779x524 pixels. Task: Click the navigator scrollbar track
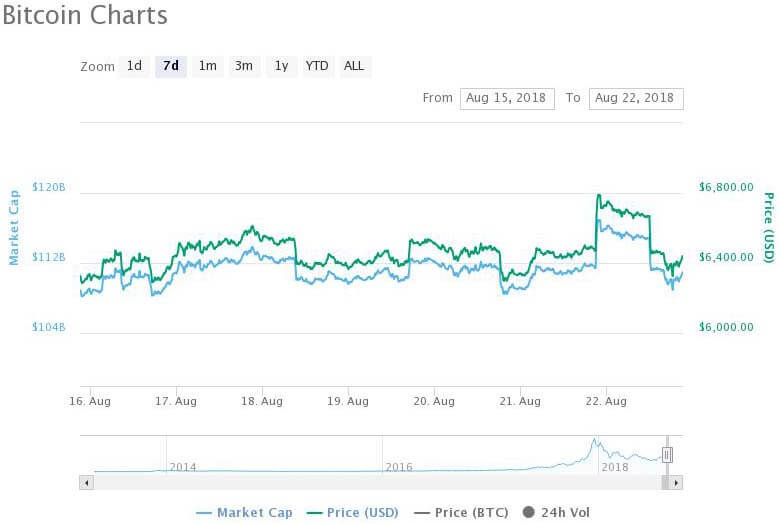click(x=378, y=482)
